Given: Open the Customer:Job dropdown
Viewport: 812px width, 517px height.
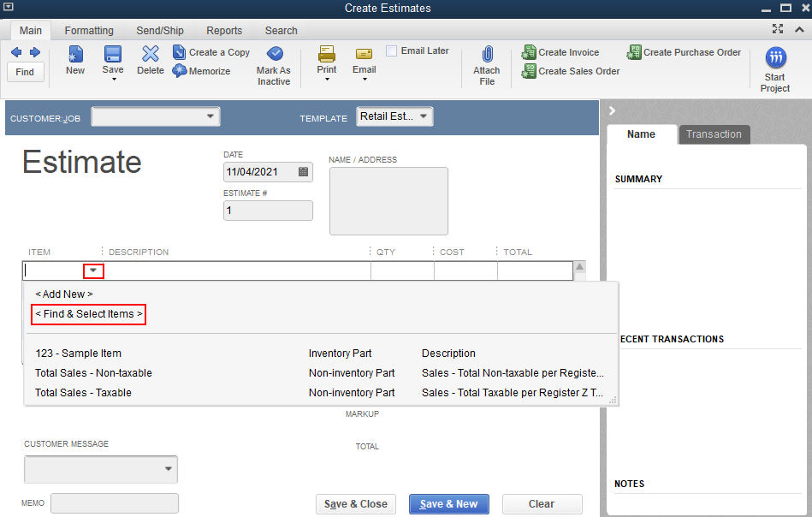Looking at the screenshot, I should [156, 116].
